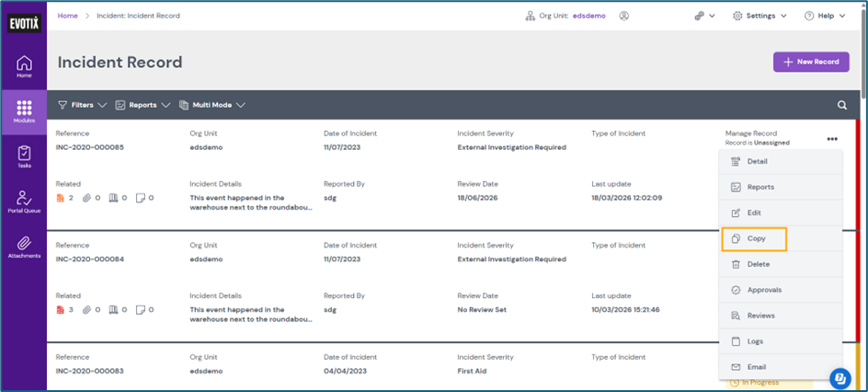Open the chat help bubble
Screen dimensions: 868x392
[x=839, y=377]
